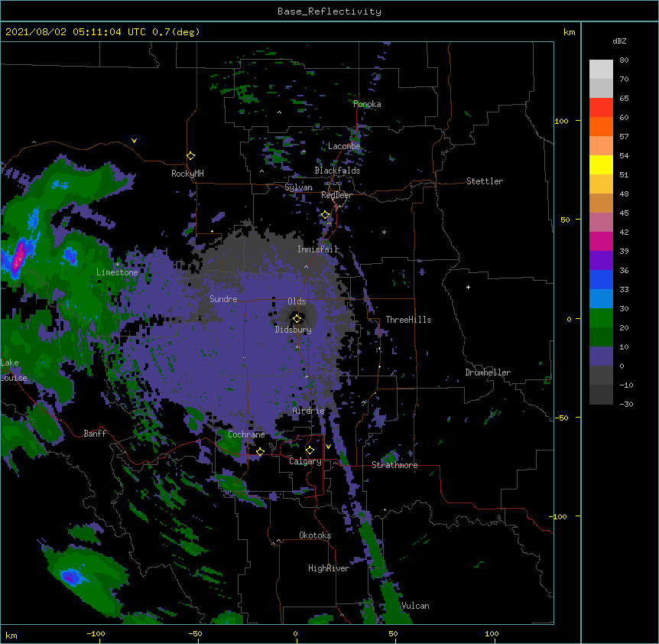This screenshot has width=659, height=644.
Task: Click the RockyMH label
Action: pos(187,174)
